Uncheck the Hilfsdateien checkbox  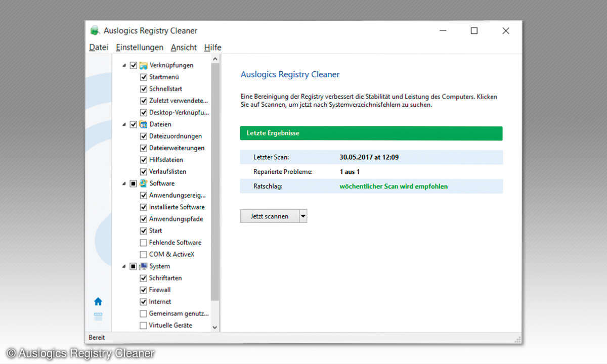click(x=143, y=160)
